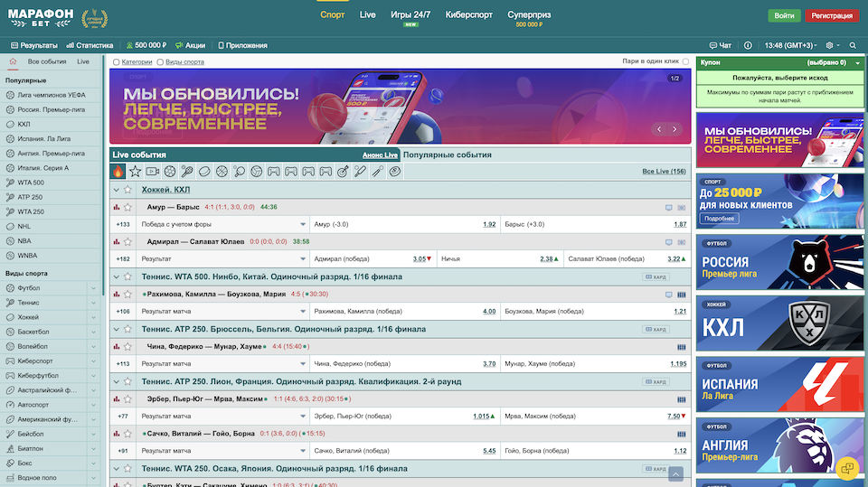The width and height of the screenshot is (868, 487).
Task: Click the Марафон Бет logo
Action: [41, 18]
